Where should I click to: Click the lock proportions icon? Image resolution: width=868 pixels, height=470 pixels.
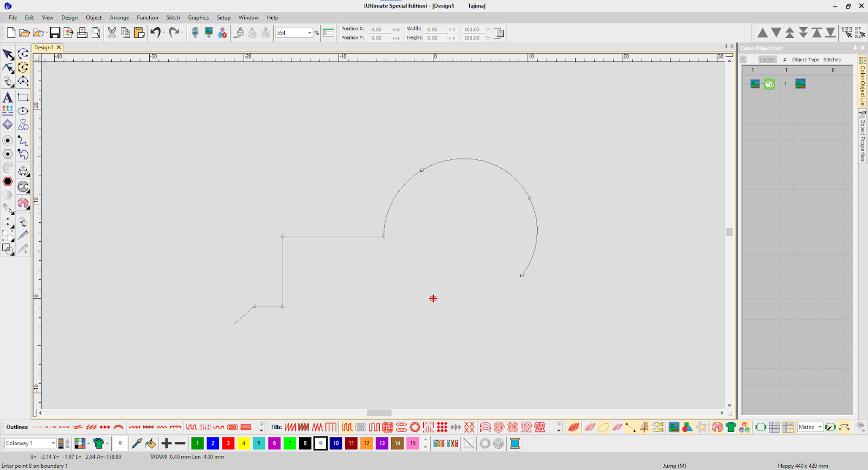click(x=500, y=34)
